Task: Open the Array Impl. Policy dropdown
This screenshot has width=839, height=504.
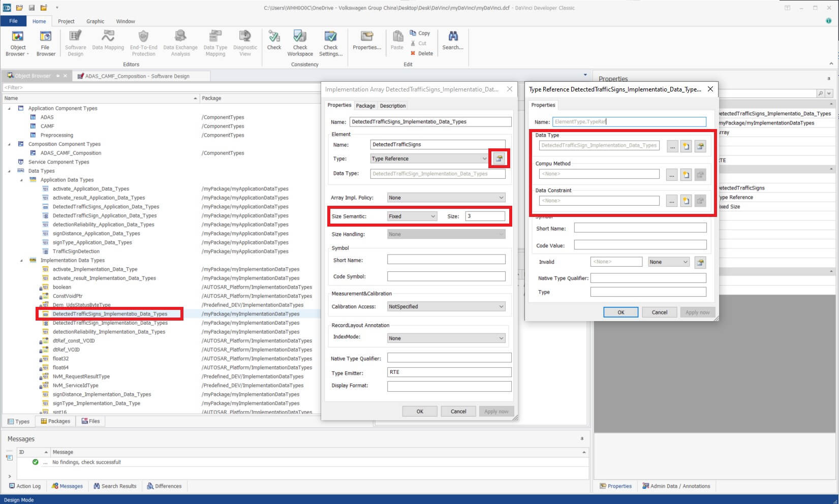Action: coord(446,198)
